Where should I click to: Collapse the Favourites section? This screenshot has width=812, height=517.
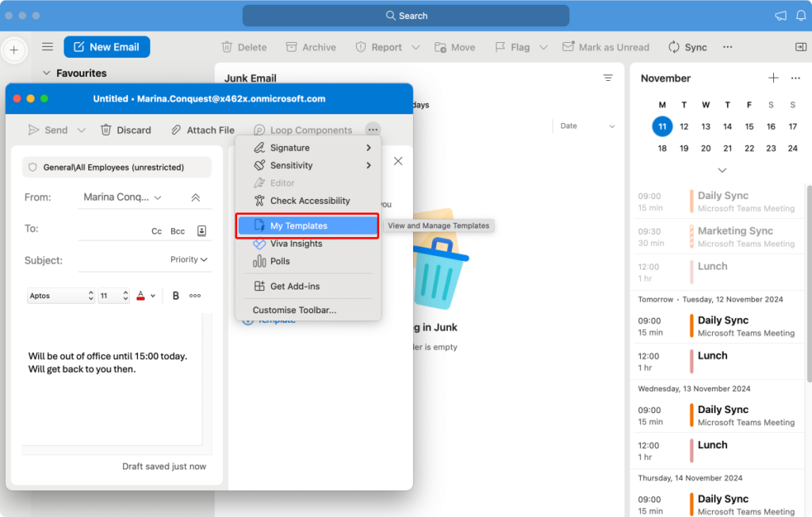tap(46, 73)
